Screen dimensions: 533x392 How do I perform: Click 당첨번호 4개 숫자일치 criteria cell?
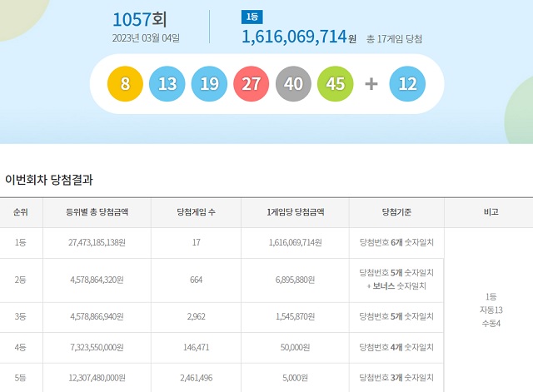click(396, 348)
